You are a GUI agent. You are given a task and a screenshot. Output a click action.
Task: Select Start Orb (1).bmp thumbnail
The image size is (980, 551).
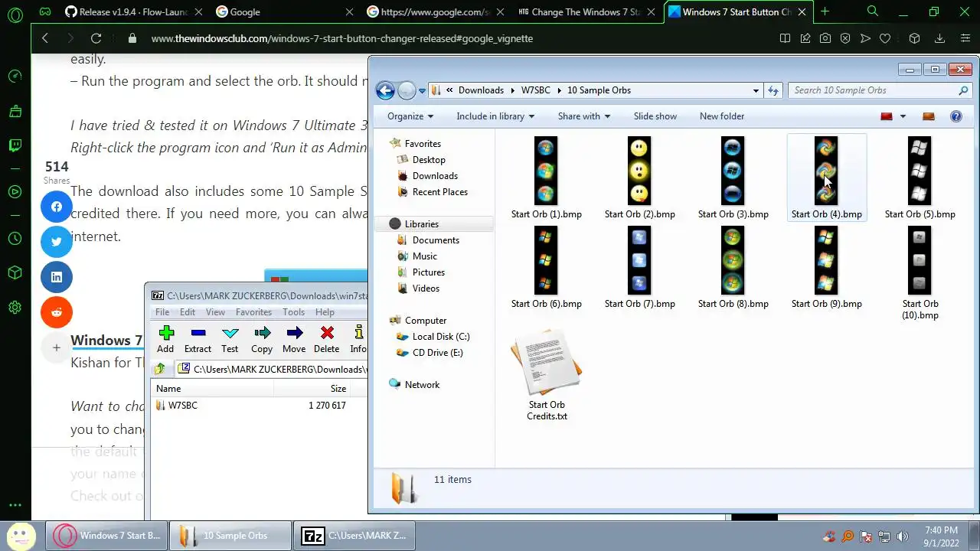pos(546,171)
